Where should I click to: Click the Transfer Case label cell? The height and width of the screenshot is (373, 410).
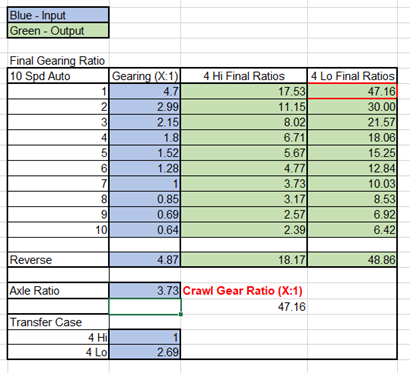point(58,322)
